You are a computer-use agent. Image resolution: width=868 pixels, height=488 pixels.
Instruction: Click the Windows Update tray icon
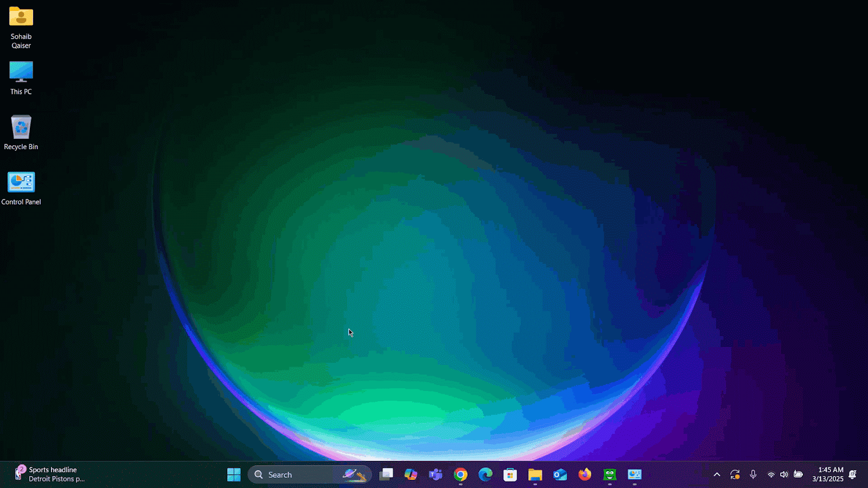click(735, 474)
